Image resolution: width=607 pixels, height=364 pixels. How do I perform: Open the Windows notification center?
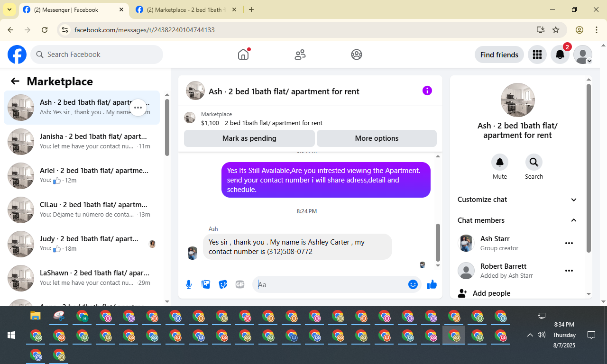tap(591, 335)
